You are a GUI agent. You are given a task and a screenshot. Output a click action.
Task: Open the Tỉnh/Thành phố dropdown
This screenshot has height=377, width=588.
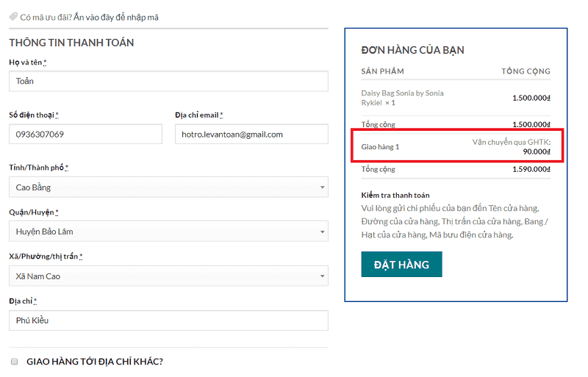click(x=168, y=187)
